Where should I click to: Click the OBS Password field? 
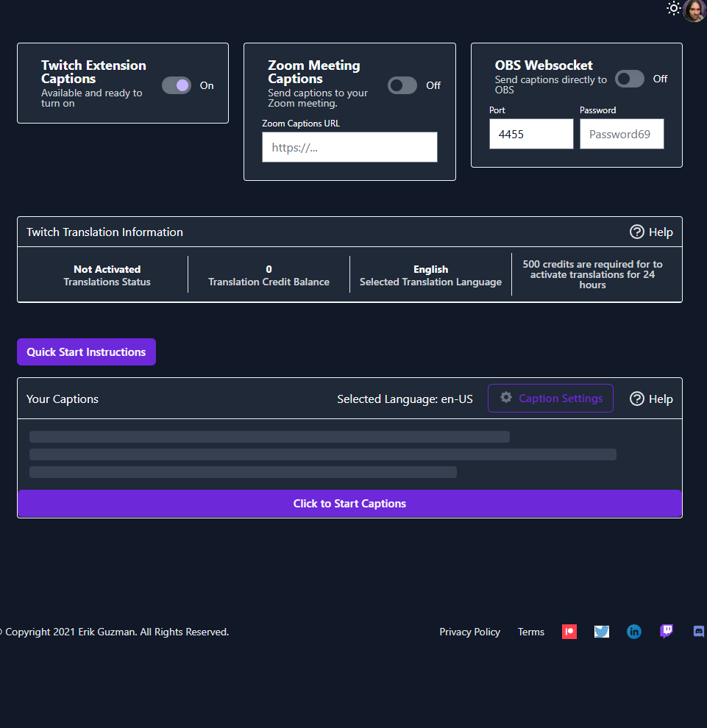point(622,134)
